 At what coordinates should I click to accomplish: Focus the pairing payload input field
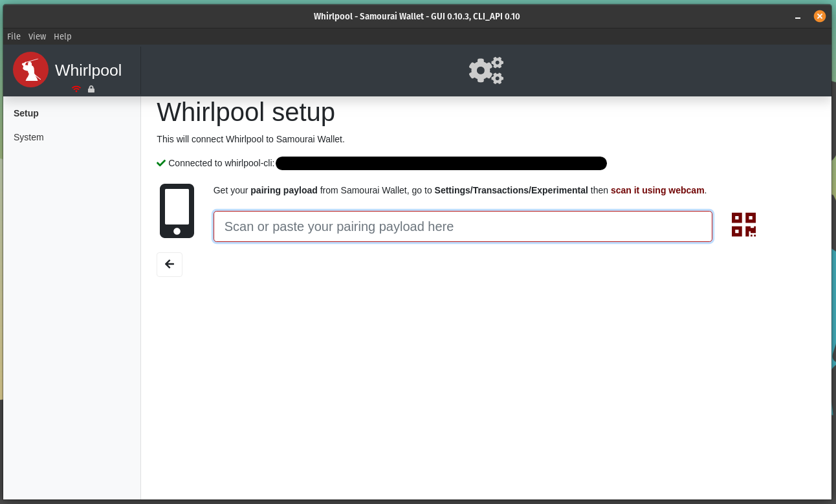(463, 226)
